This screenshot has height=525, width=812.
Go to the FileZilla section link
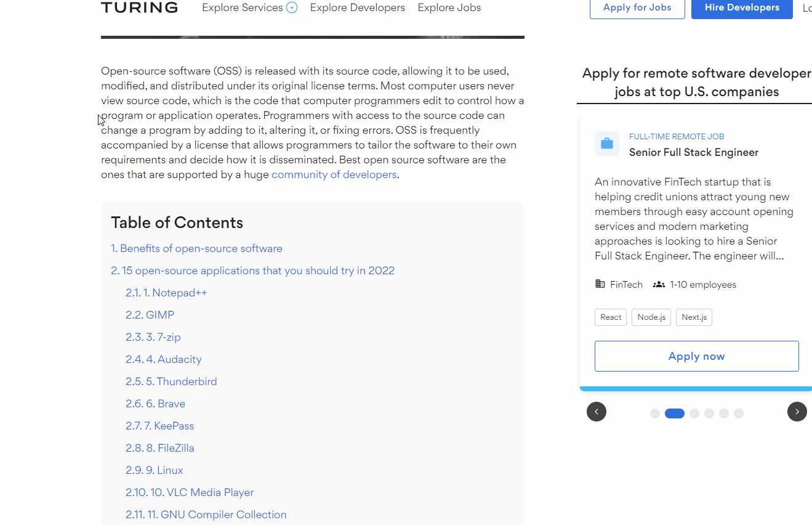(160, 448)
